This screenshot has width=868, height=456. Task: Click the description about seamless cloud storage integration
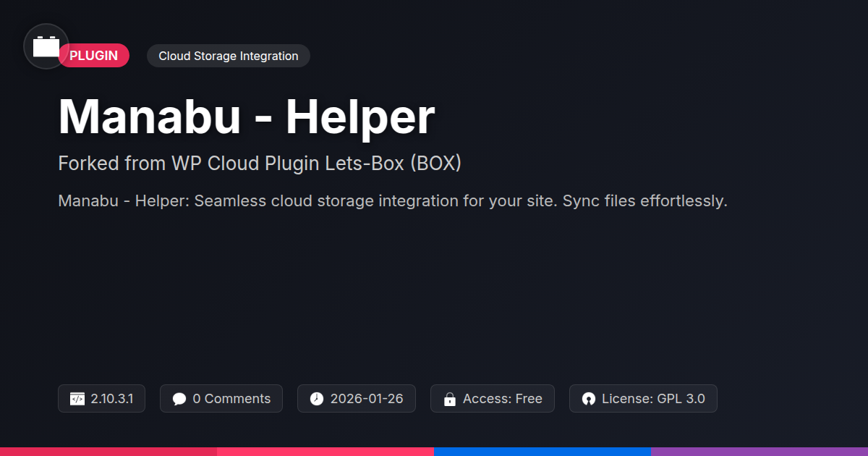point(393,200)
